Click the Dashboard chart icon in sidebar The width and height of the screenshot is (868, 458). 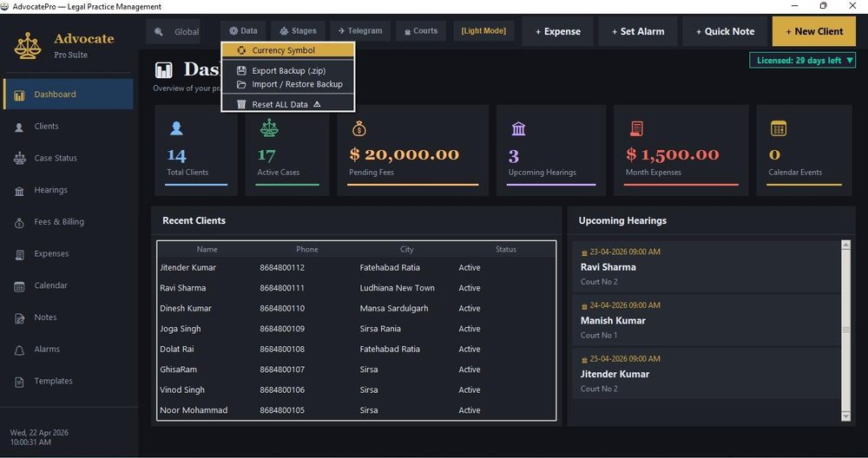tap(19, 95)
